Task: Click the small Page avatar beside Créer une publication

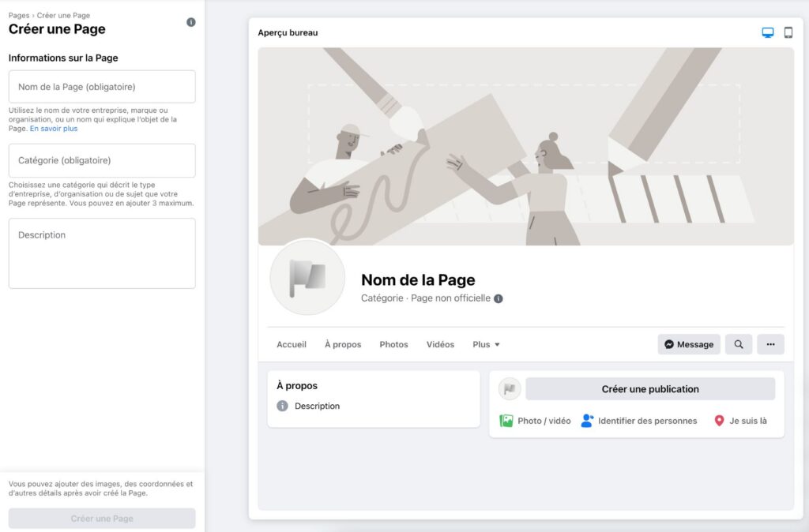Action: pos(509,388)
